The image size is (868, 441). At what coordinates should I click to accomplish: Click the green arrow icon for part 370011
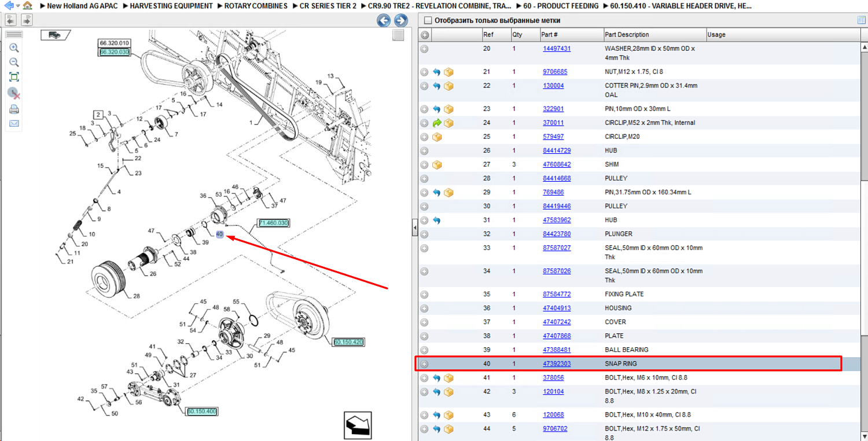tap(437, 123)
